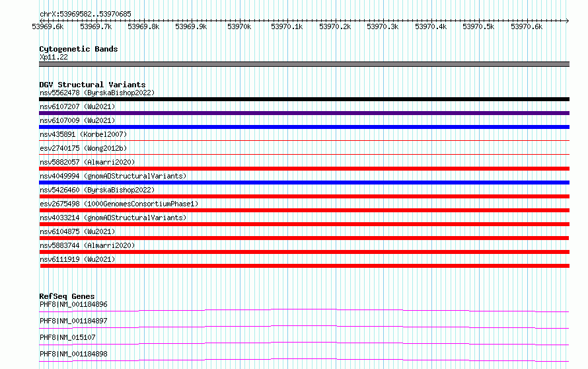588x369 pixels.
Task: Click the 53970.1k ruler tick label
Action: click(287, 26)
